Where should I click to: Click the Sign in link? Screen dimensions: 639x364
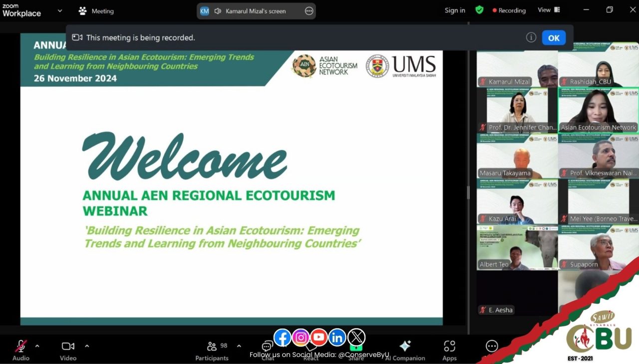[x=455, y=10]
